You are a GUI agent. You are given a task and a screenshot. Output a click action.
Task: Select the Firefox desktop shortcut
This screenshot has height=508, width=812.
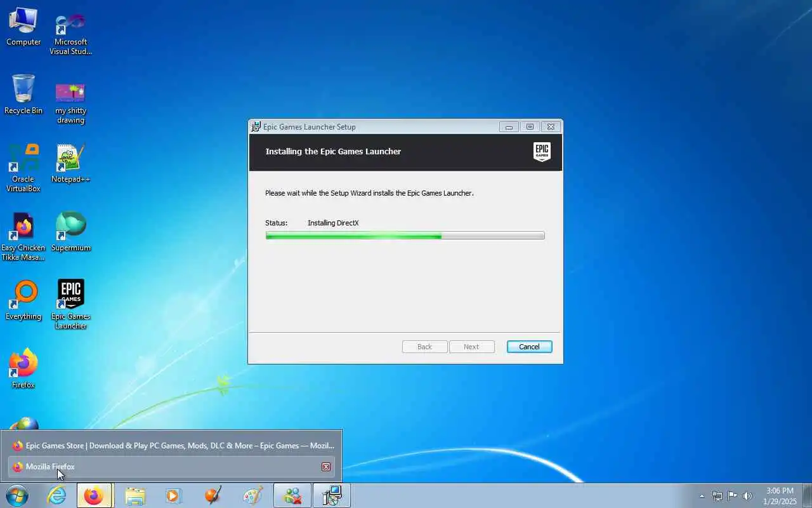[23, 368]
